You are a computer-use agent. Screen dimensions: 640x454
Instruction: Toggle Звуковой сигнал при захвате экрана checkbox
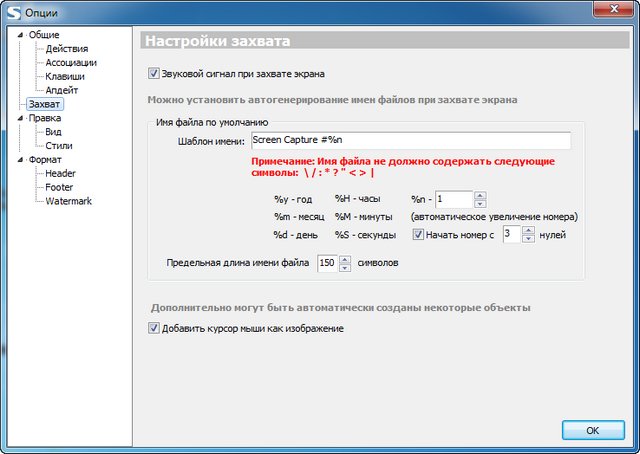pos(154,73)
